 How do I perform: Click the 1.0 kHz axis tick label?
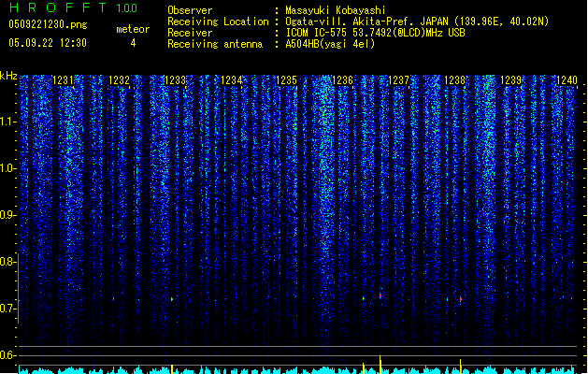click(7, 168)
